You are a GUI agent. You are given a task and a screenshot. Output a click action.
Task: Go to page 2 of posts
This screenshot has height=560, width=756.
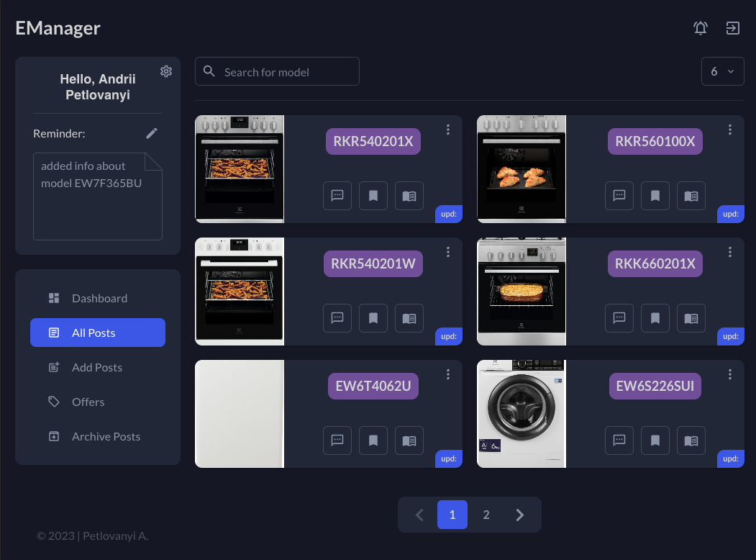click(486, 515)
